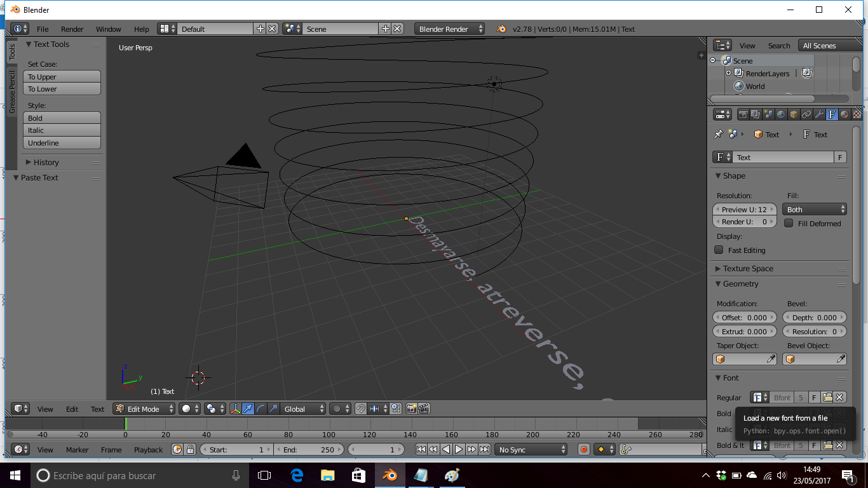Click the Windows search box
868x488 pixels.
click(140, 475)
